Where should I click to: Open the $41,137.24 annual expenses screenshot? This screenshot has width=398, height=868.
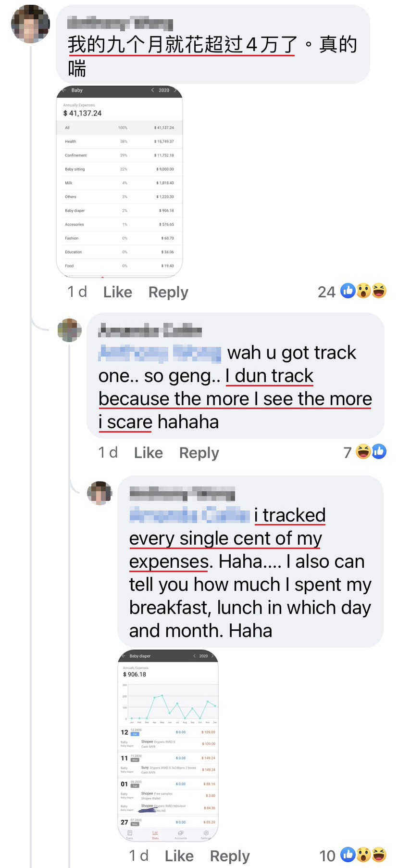[119, 181]
